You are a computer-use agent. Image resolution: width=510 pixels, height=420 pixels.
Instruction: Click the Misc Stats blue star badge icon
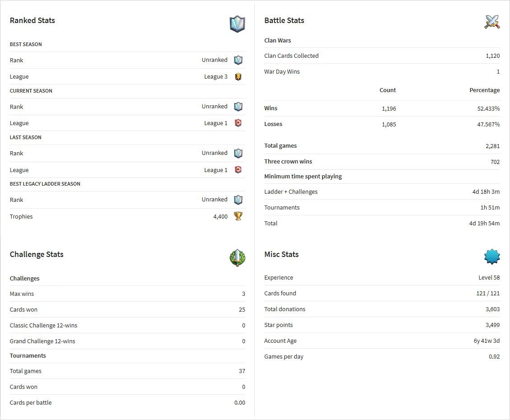492,257
